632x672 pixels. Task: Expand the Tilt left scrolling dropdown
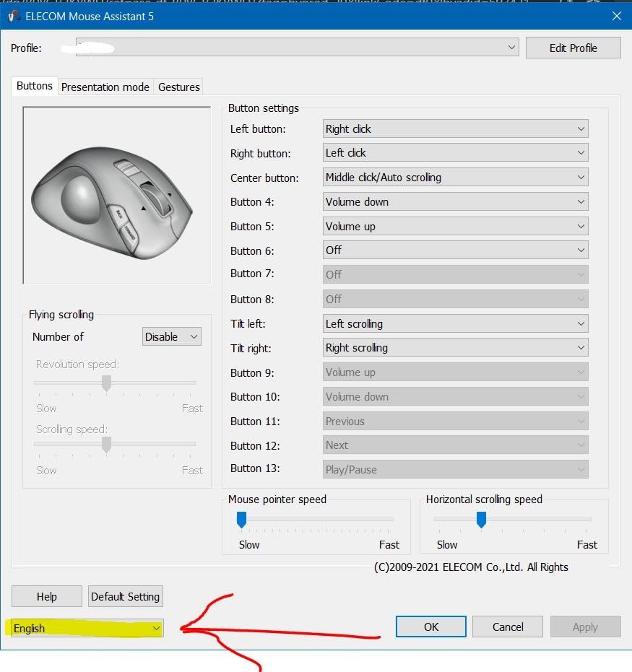click(x=455, y=324)
